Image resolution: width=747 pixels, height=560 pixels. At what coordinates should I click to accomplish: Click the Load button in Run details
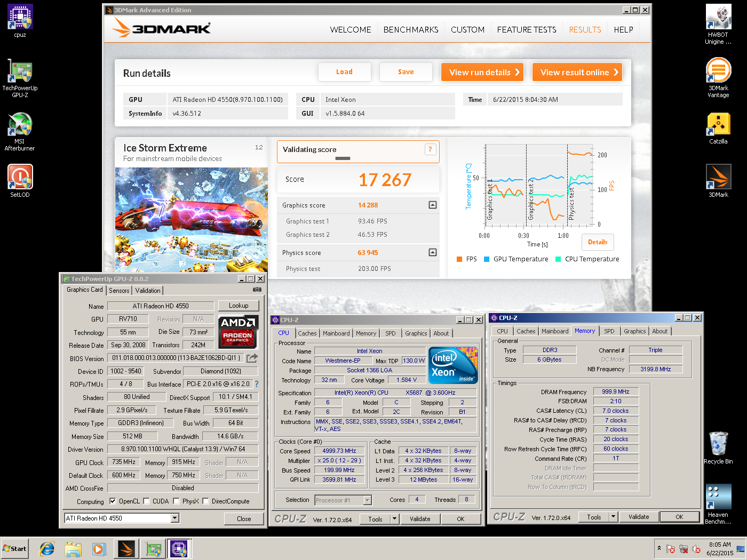(344, 72)
